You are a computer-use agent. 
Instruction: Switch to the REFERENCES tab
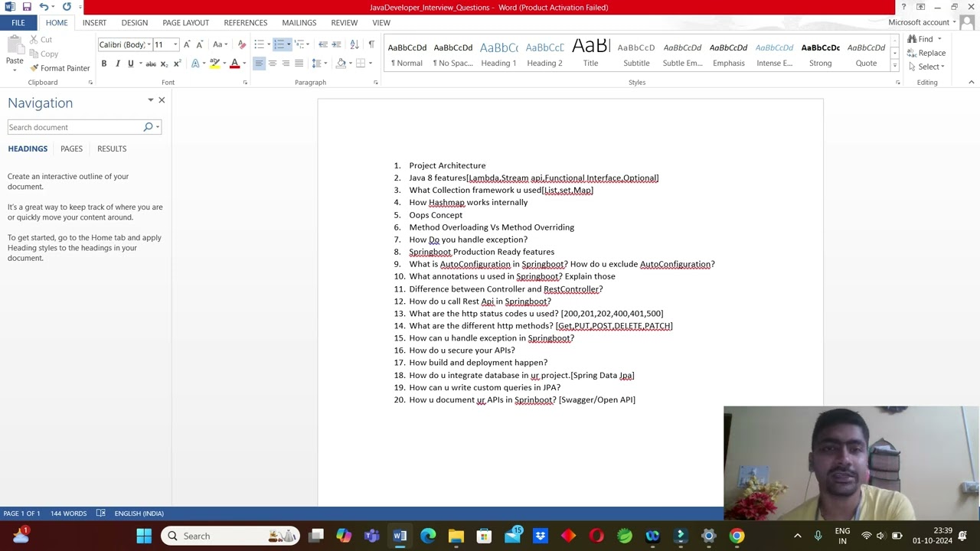click(245, 23)
